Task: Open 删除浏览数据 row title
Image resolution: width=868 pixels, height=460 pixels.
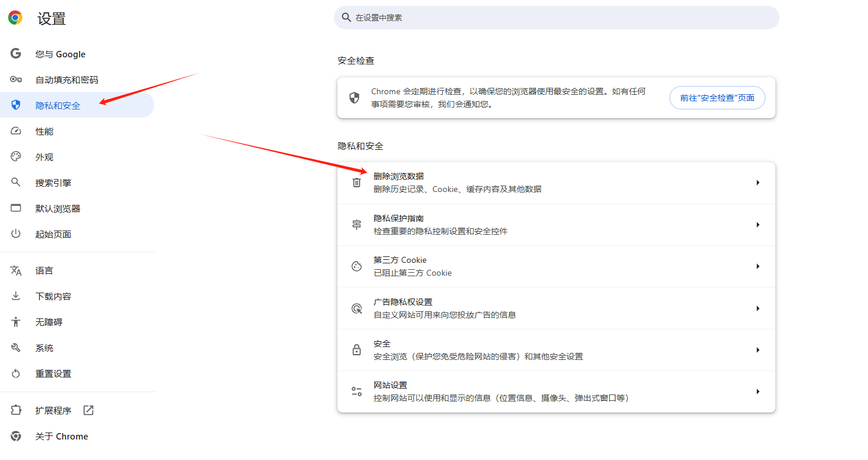Action: tap(399, 176)
